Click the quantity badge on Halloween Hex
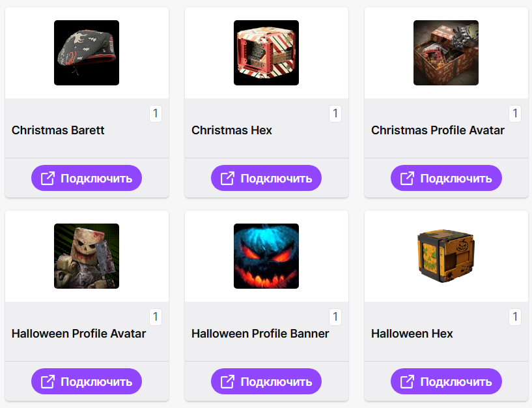 tap(515, 317)
